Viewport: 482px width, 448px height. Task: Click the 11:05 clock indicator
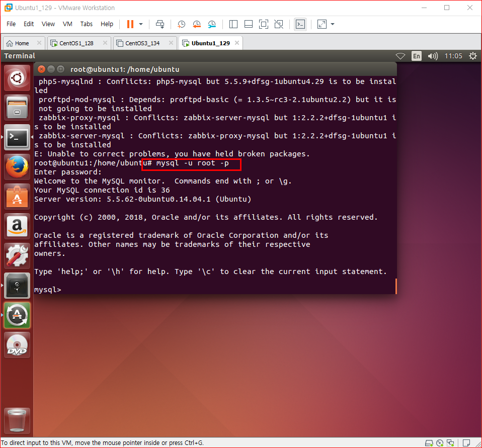click(x=453, y=56)
